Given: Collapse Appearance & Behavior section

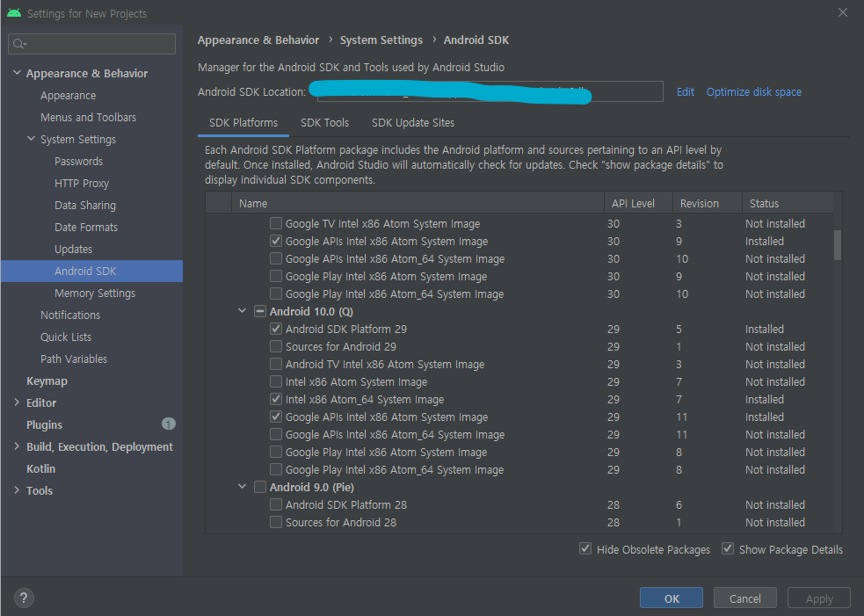Looking at the screenshot, I should pyautogui.click(x=17, y=73).
